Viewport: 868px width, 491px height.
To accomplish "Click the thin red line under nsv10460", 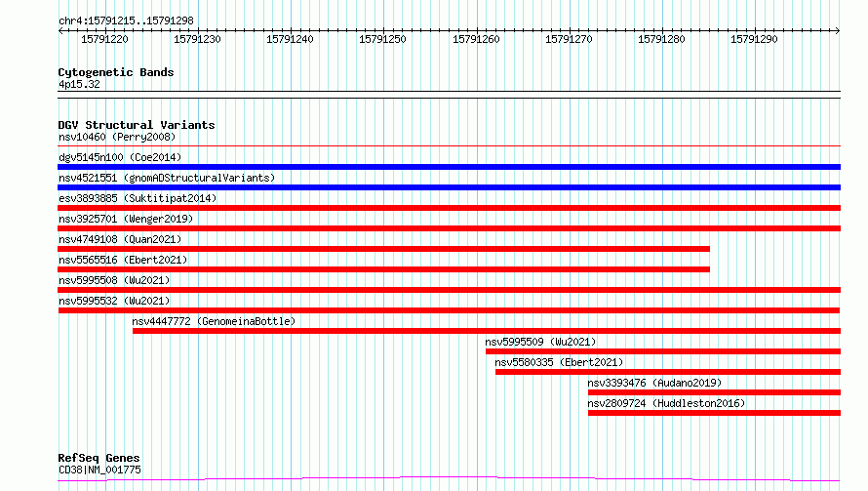I will coord(449,146).
